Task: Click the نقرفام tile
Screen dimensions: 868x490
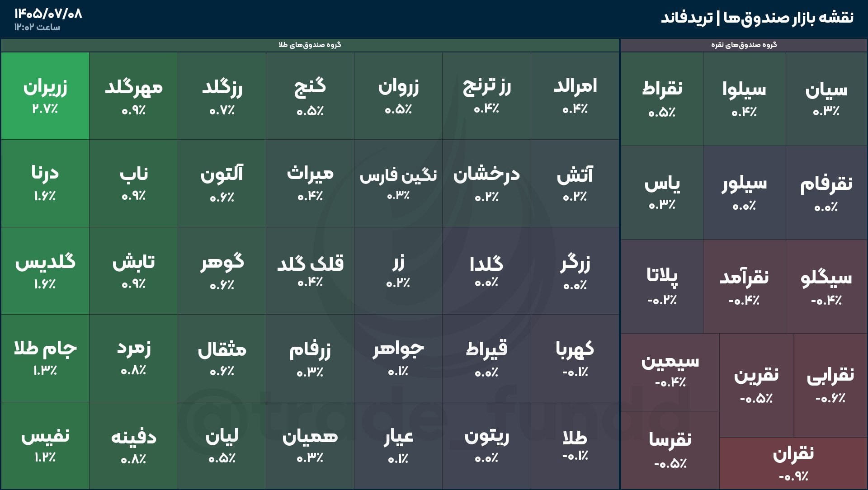Action: point(826,193)
